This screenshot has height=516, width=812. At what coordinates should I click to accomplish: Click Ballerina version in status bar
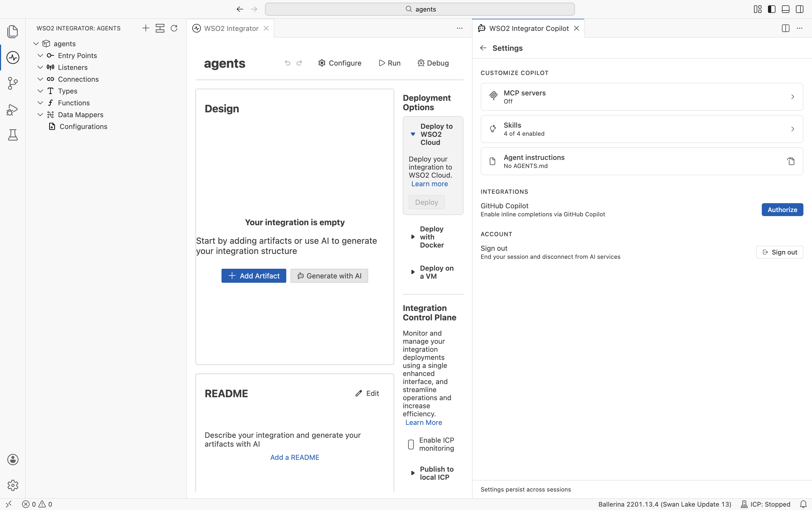pyautogui.click(x=665, y=504)
